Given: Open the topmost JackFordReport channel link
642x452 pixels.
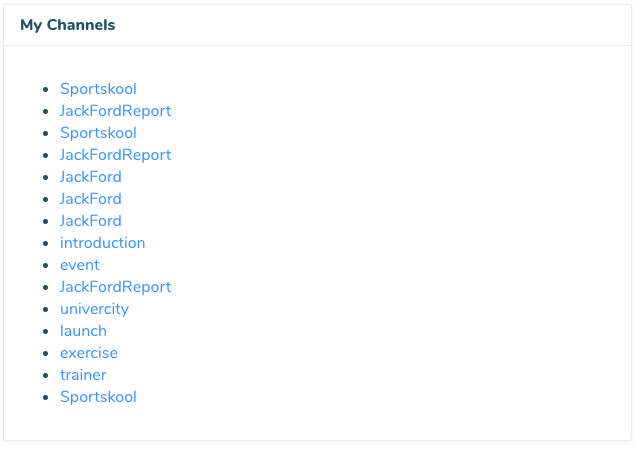Looking at the screenshot, I should 115,111.
